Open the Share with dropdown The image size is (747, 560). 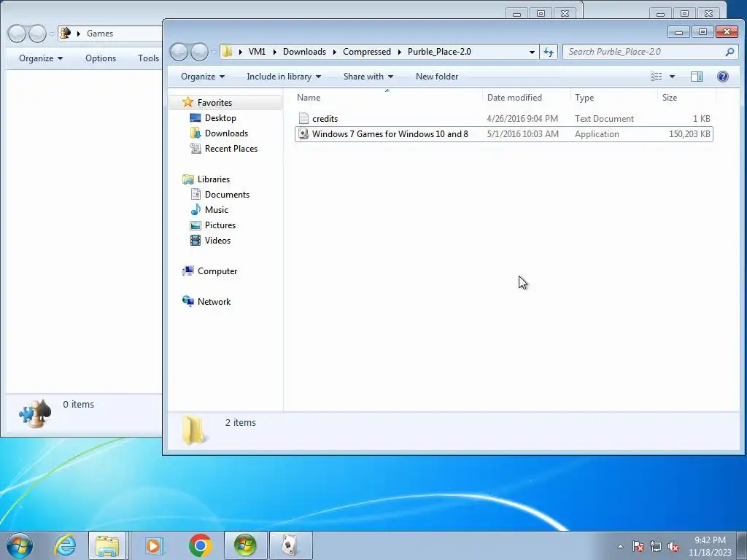pyautogui.click(x=368, y=77)
